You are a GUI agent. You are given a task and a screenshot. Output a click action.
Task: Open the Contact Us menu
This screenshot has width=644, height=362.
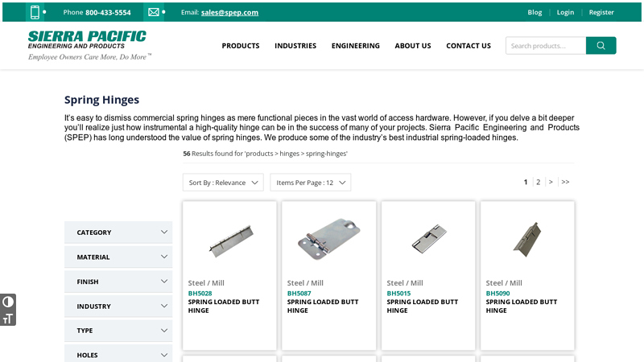469,46
